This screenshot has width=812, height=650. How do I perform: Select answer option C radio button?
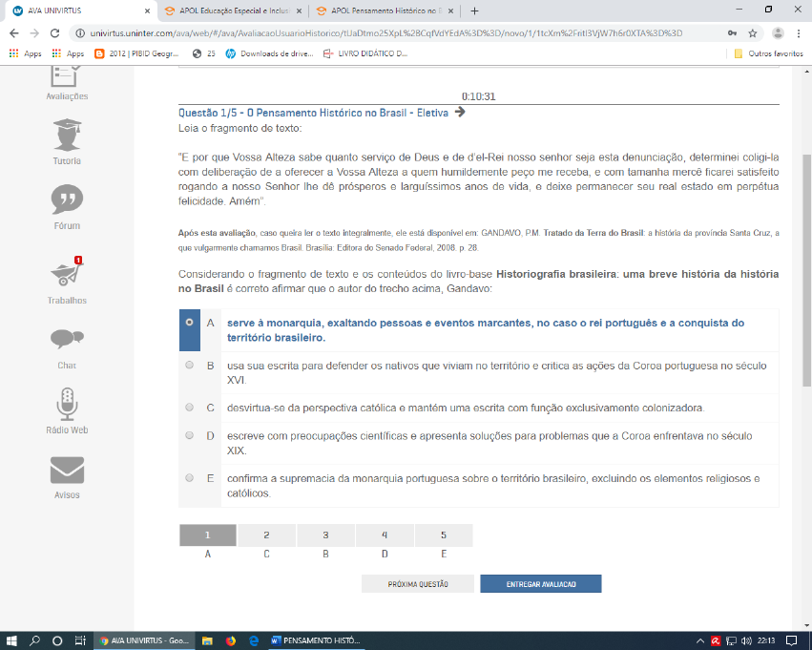(189, 407)
